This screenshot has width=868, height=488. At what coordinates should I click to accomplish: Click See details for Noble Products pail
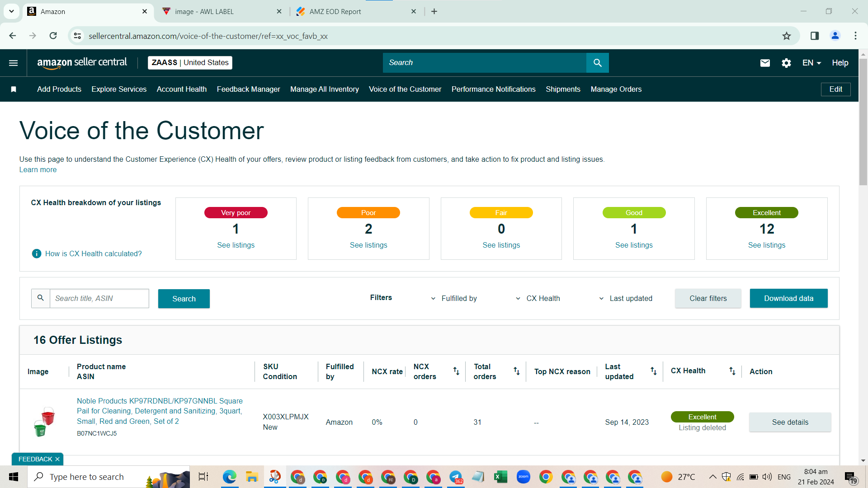tap(790, 422)
